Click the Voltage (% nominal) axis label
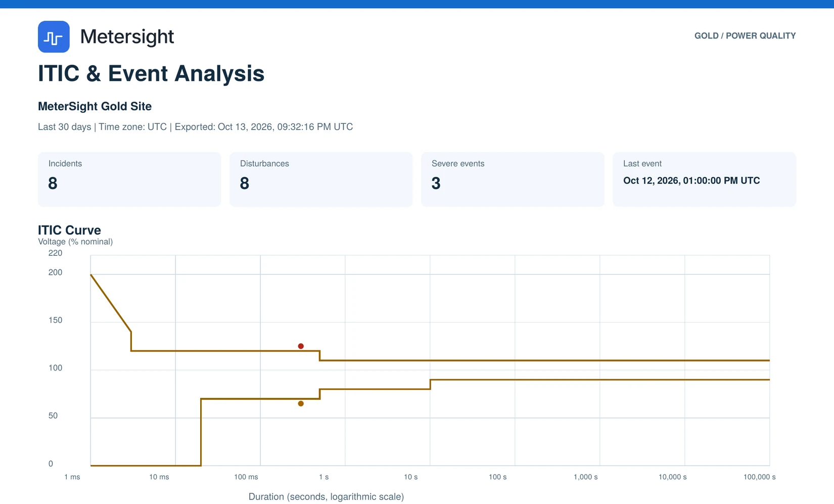Screen dimensions: 834x504 point(75,242)
